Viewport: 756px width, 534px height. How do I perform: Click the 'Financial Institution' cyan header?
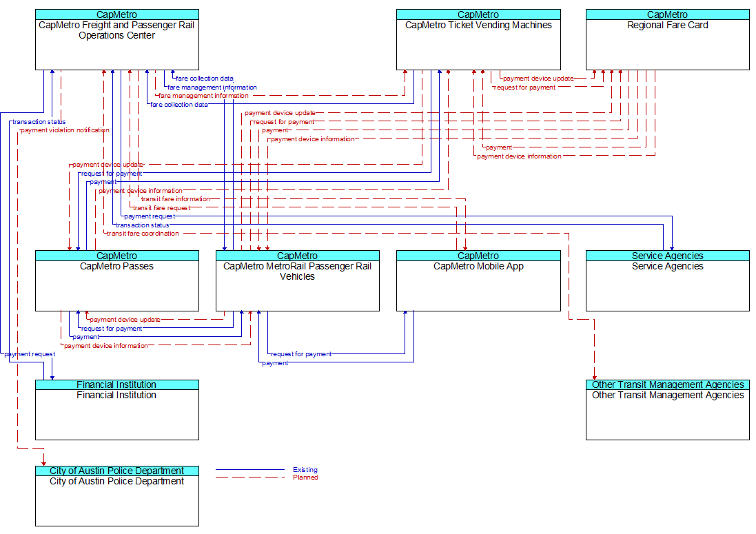(x=116, y=384)
